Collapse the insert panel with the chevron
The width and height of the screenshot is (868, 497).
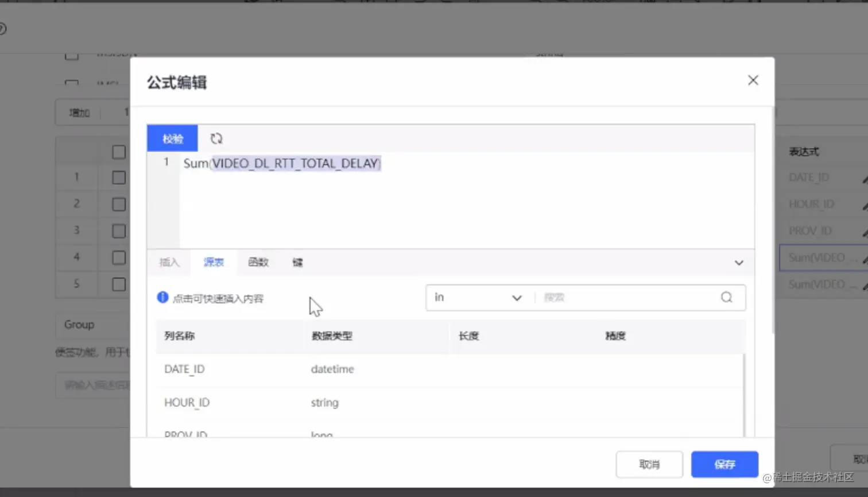pos(739,263)
